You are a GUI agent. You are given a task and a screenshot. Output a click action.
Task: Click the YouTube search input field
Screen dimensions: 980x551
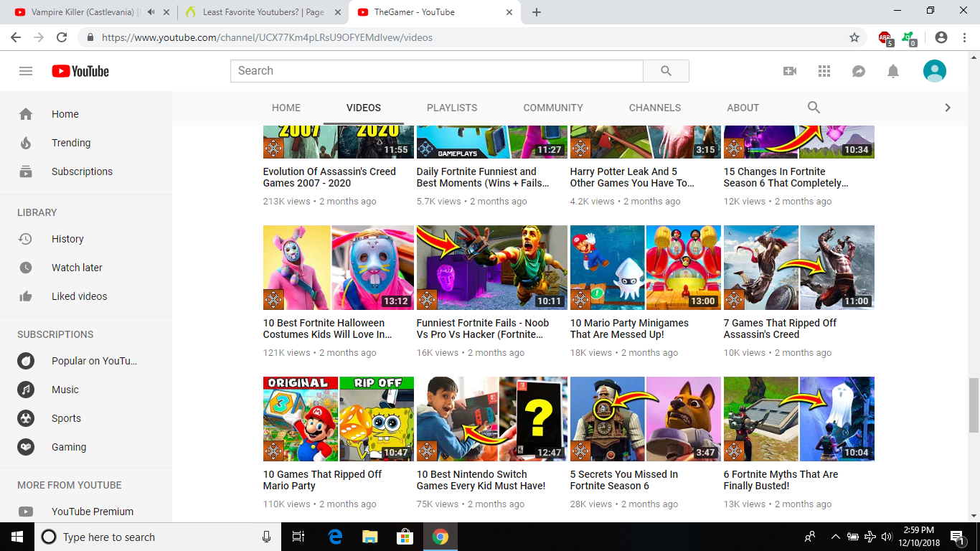coord(436,71)
